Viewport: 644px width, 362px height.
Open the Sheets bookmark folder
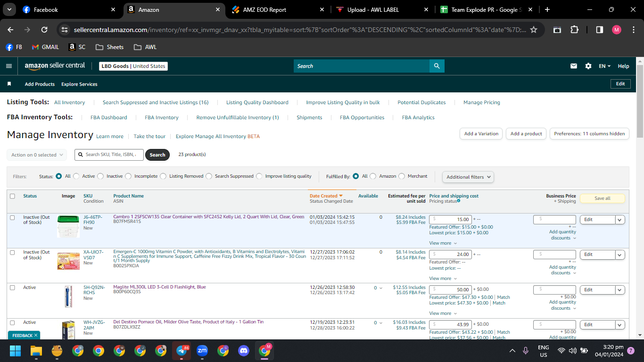pos(109,47)
